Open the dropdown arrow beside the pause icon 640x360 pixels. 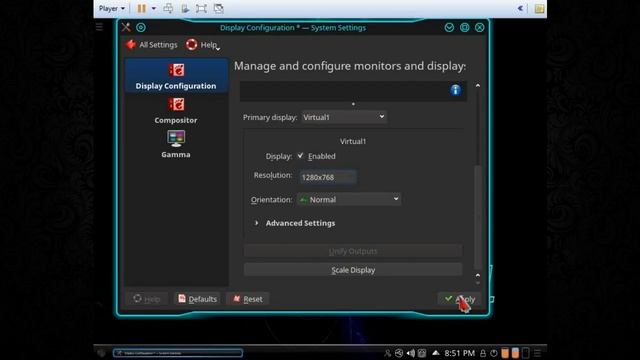154,8
